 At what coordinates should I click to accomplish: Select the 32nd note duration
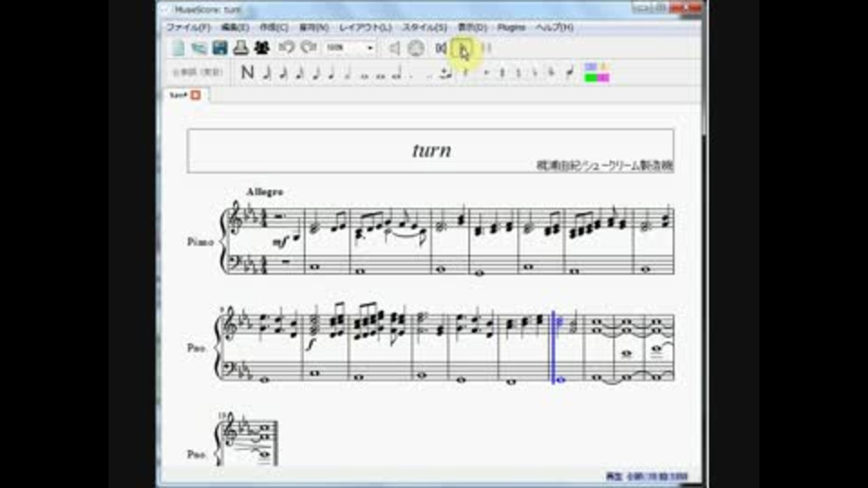click(x=283, y=72)
